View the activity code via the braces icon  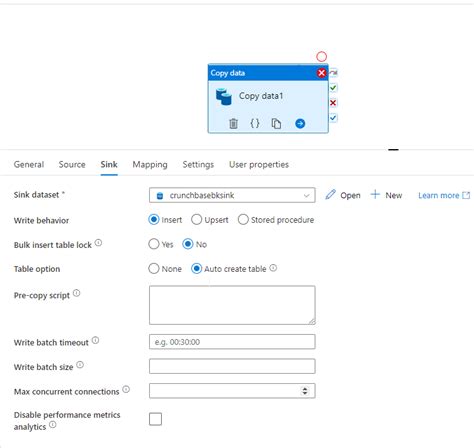255,123
